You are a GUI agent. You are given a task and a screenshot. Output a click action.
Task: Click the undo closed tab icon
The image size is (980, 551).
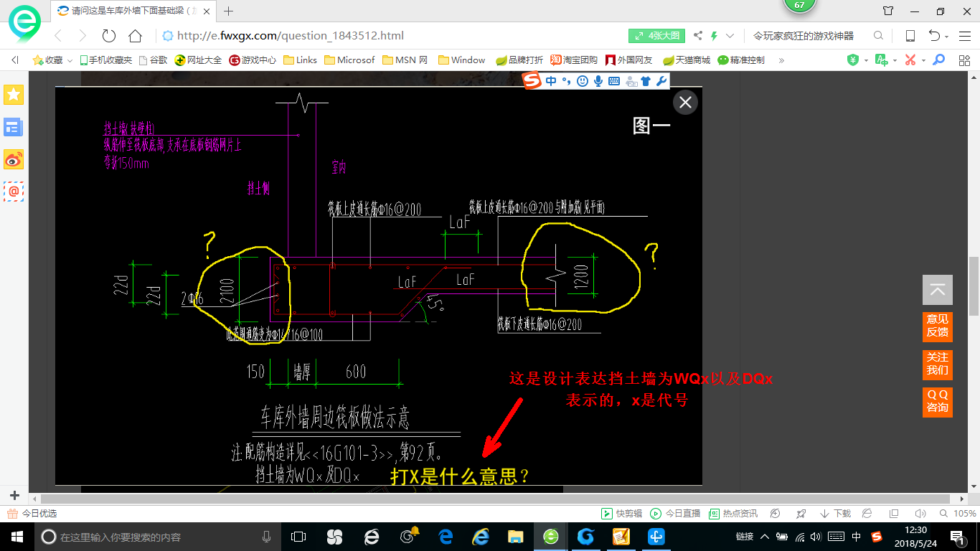(x=934, y=36)
